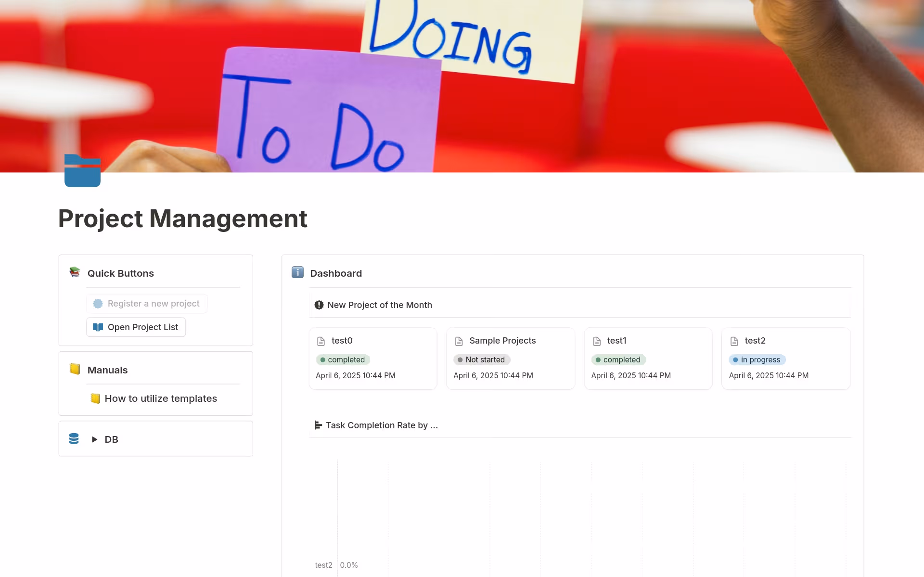924x577 pixels.
Task: Open How to utilize templates
Action: pyautogui.click(x=161, y=398)
